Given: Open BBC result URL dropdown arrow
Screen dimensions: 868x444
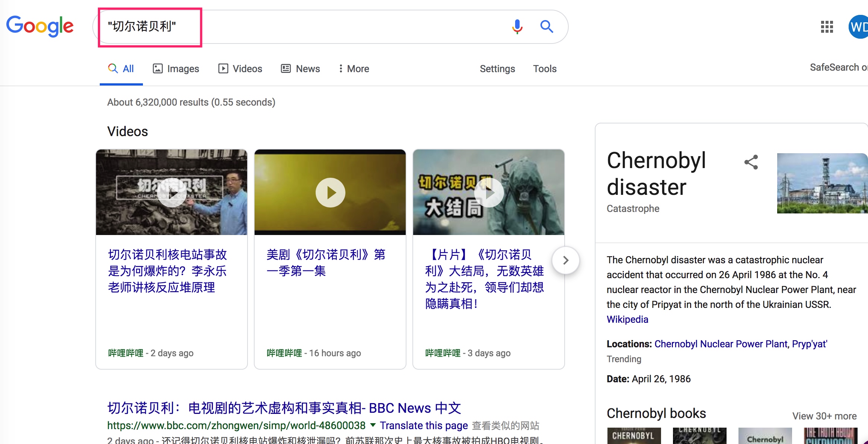Looking at the screenshot, I should (x=373, y=425).
